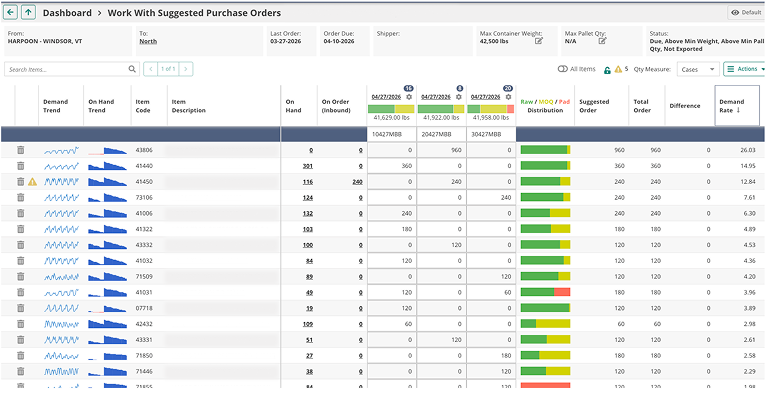Image resolution: width=766 pixels, height=396 pixels.
Task: Click the 960 quantity cell for item 43806
Action: [441, 150]
